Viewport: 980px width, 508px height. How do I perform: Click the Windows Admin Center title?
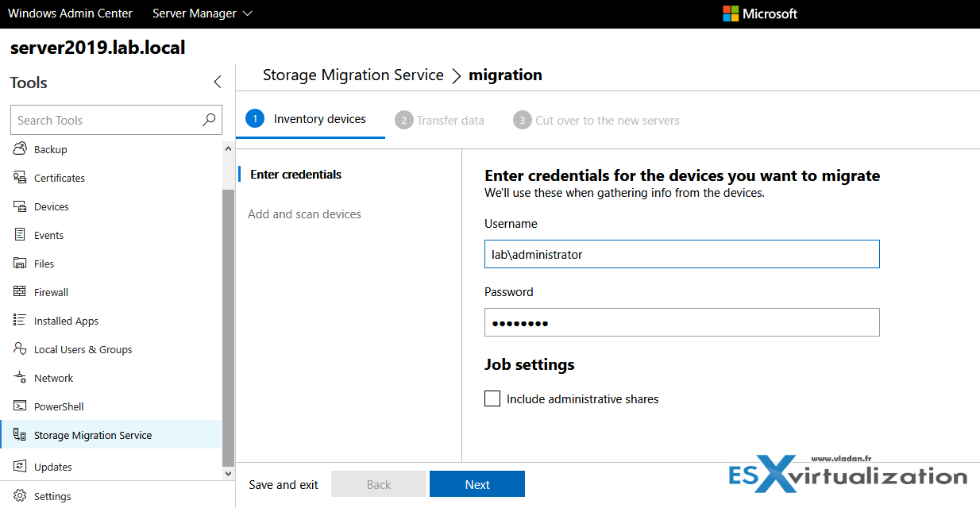(70, 13)
